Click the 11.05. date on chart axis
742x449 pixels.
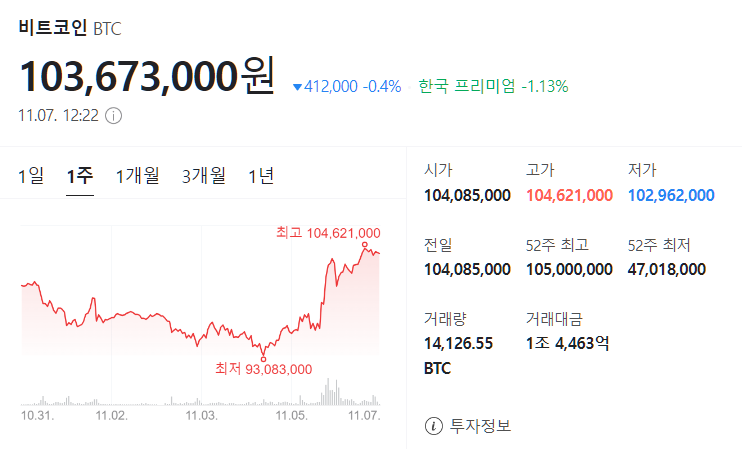[x=292, y=413]
